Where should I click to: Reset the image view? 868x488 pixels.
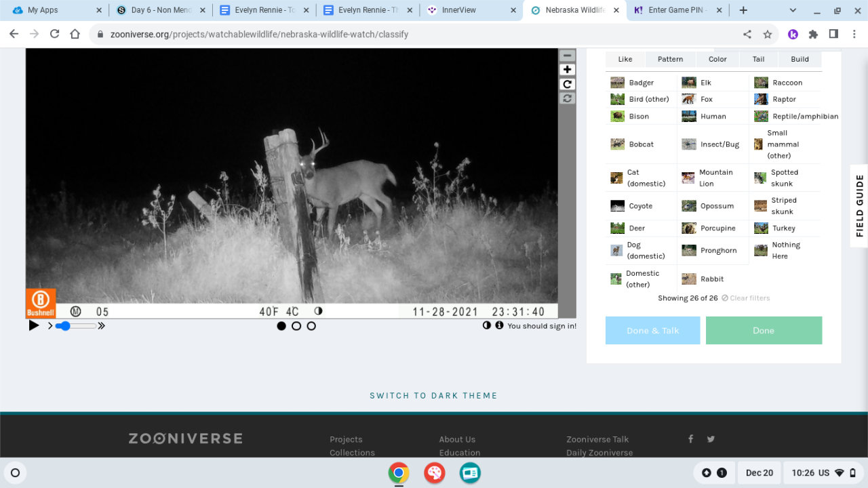(568, 98)
